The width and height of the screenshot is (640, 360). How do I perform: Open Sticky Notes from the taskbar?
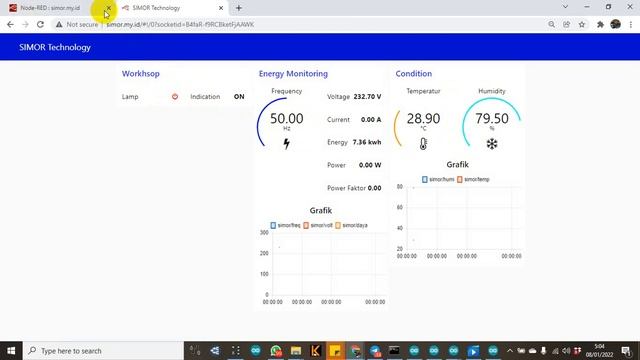pos(335,351)
